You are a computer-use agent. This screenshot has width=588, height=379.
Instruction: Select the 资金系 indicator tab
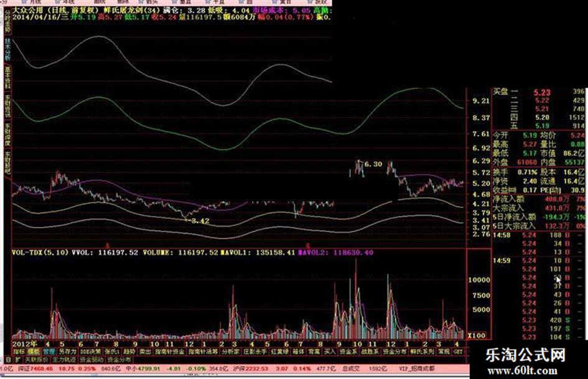pos(348,352)
